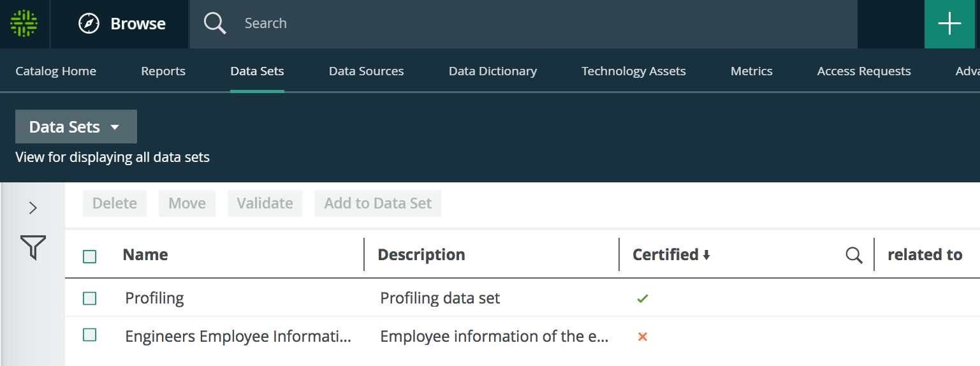Open the Data Sets view dropdown
The image size is (980, 366).
point(76,127)
